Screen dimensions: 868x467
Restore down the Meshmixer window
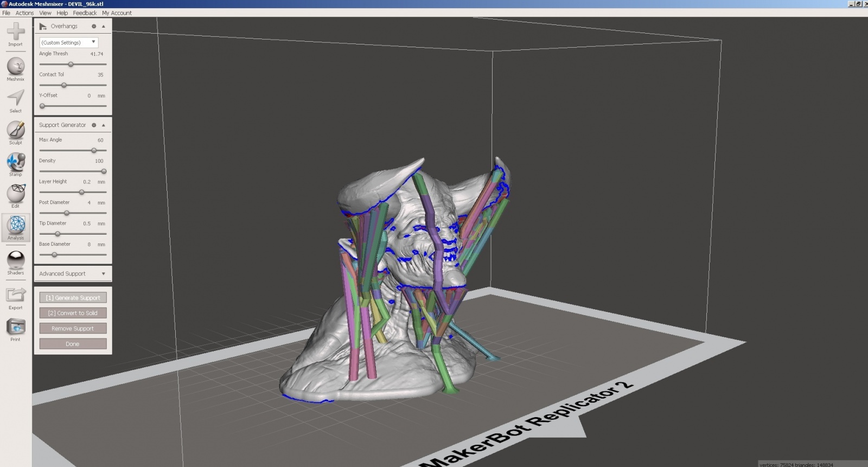pyautogui.click(x=858, y=4)
